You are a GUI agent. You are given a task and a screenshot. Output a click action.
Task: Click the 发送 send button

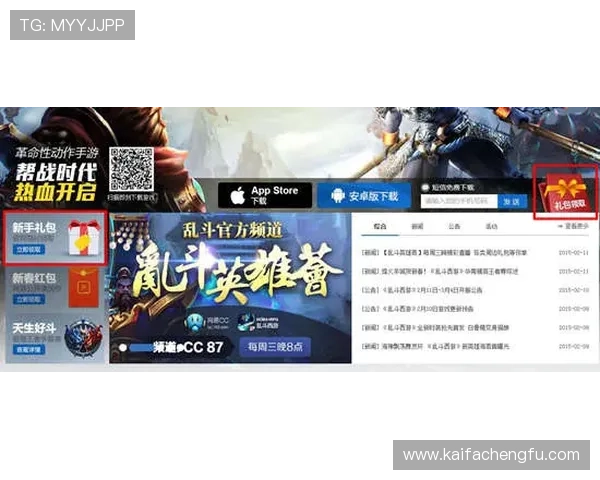click(512, 201)
